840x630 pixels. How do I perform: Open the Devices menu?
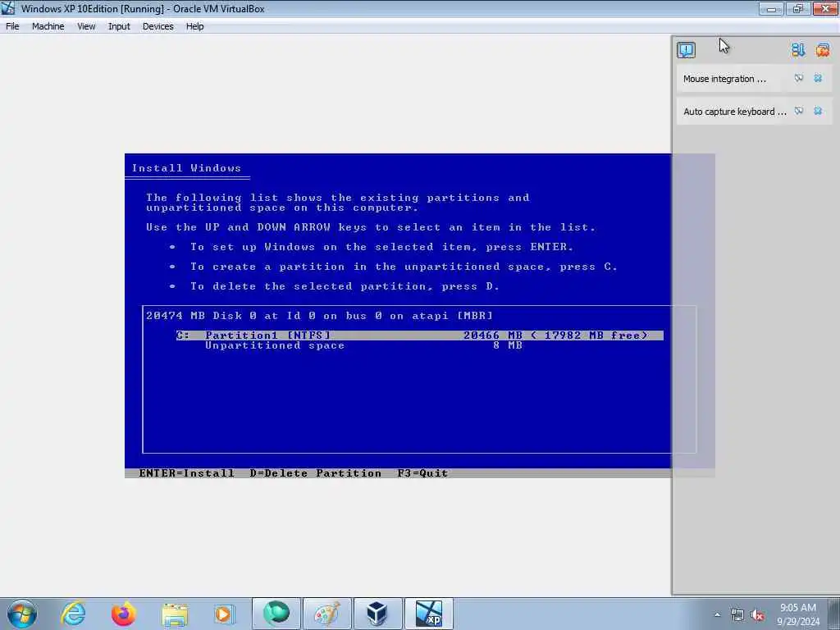[157, 26]
